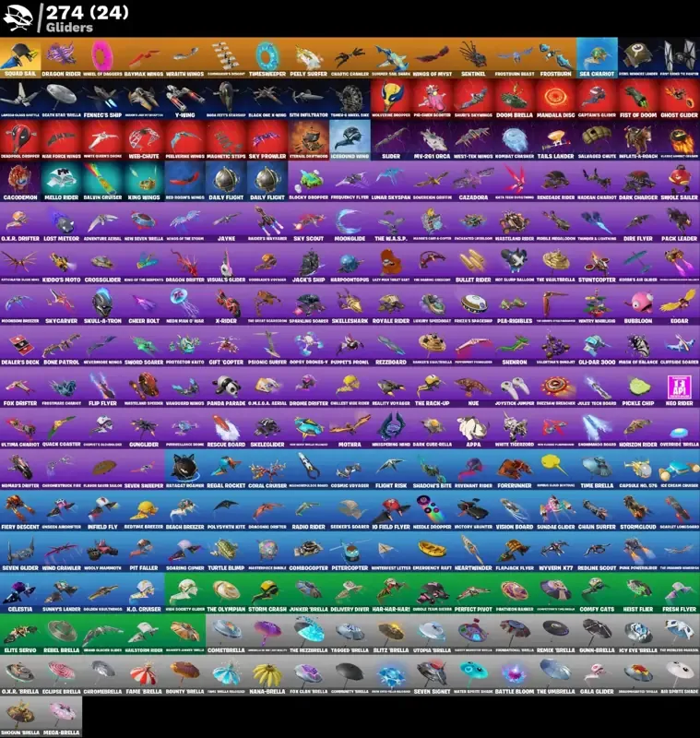Choose the Kiddo's Moto glider
The width and height of the screenshot is (700, 738).
coord(62,264)
